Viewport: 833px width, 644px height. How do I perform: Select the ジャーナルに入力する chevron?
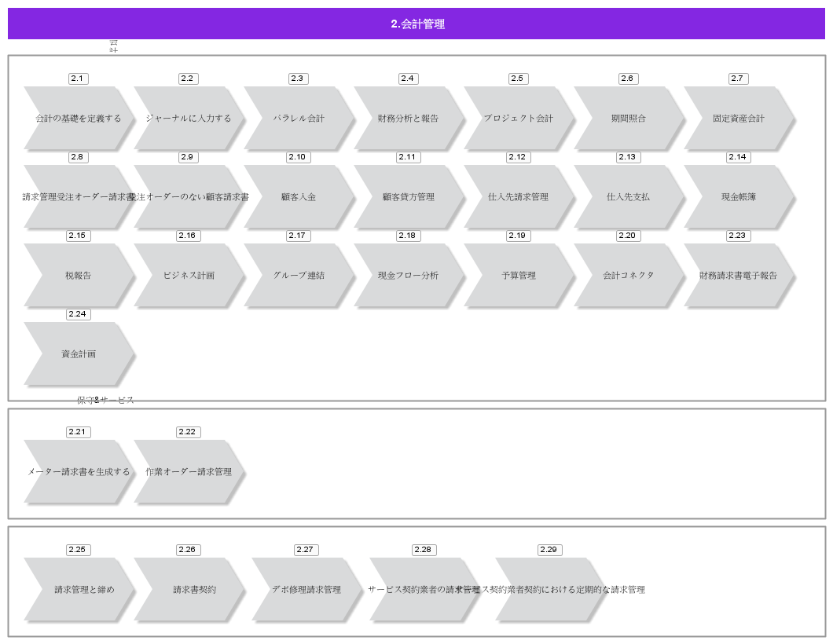pos(189,118)
